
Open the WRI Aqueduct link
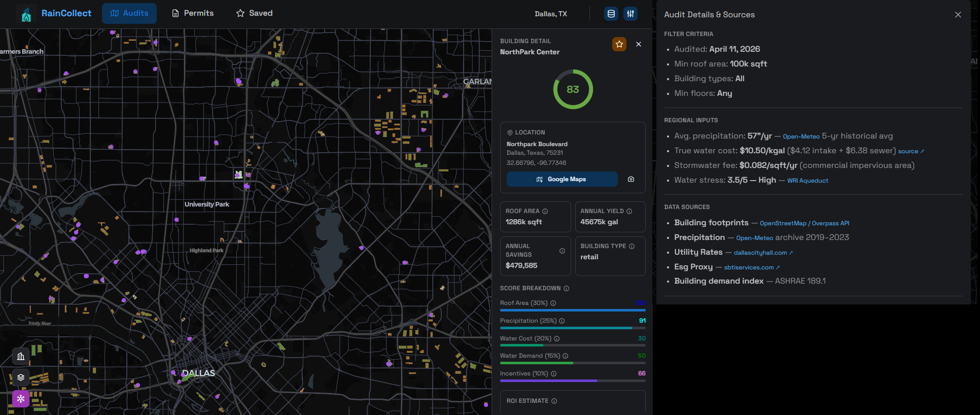click(x=808, y=181)
